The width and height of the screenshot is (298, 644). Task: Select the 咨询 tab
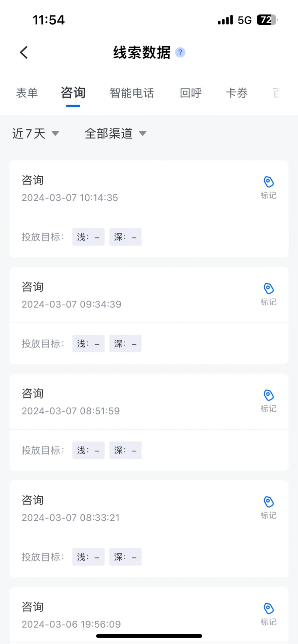(73, 93)
